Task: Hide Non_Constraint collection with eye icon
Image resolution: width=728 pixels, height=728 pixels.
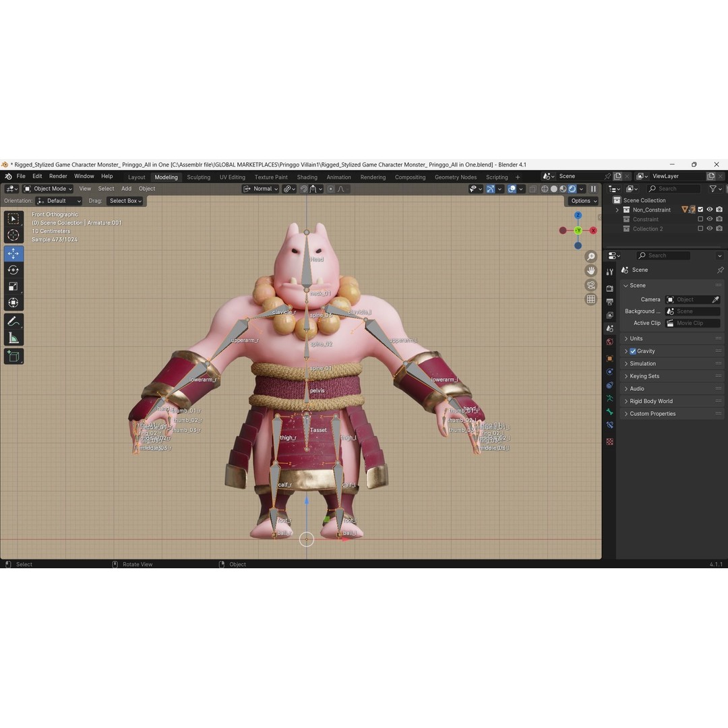Action: pyautogui.click(x=709, y=210)
